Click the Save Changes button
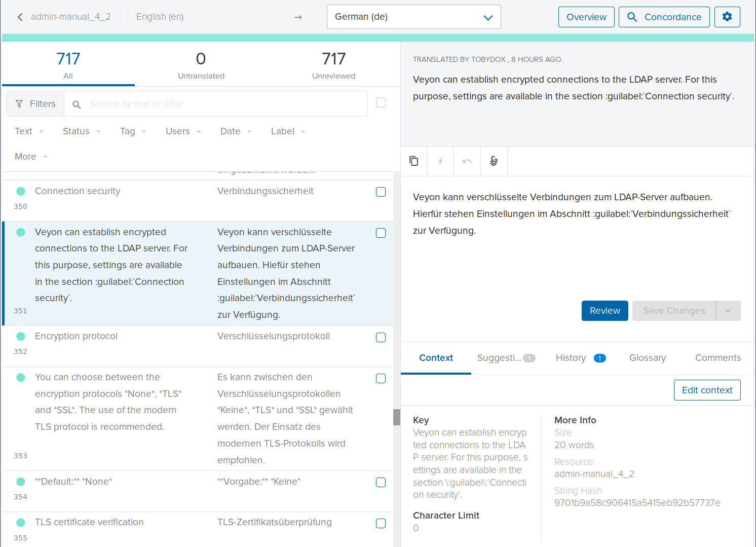The width and height of the screenshot is (756, 547). coord(674,311)
